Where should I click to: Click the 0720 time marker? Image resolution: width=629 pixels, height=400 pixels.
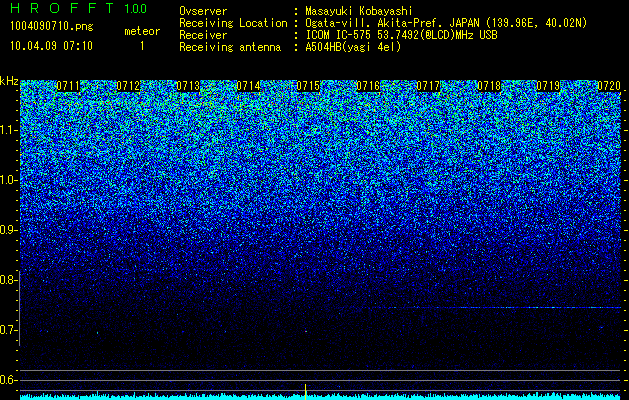(609, 86)
